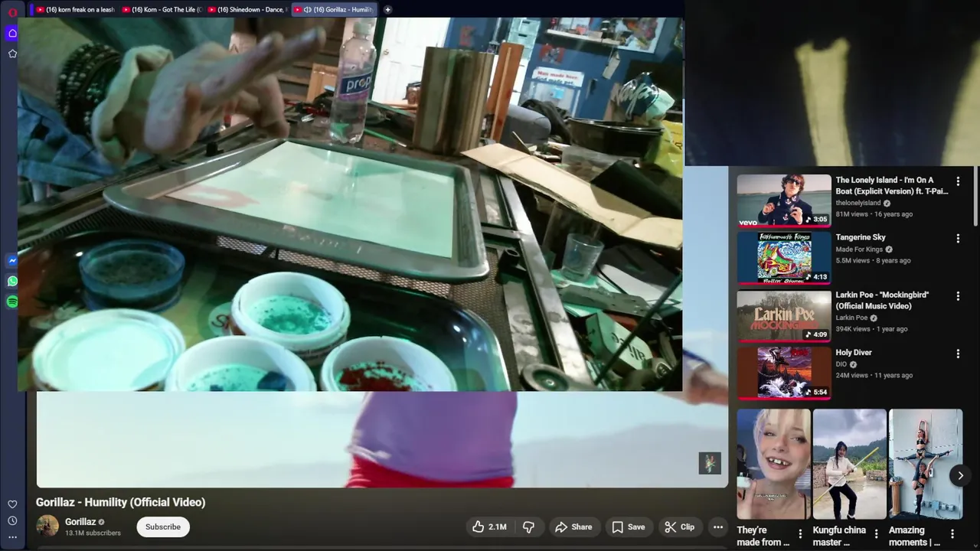The width and height of the screenshot is (980, 551).
Task: Open the Gorillaz channel name link
Action: pos(80,522)
